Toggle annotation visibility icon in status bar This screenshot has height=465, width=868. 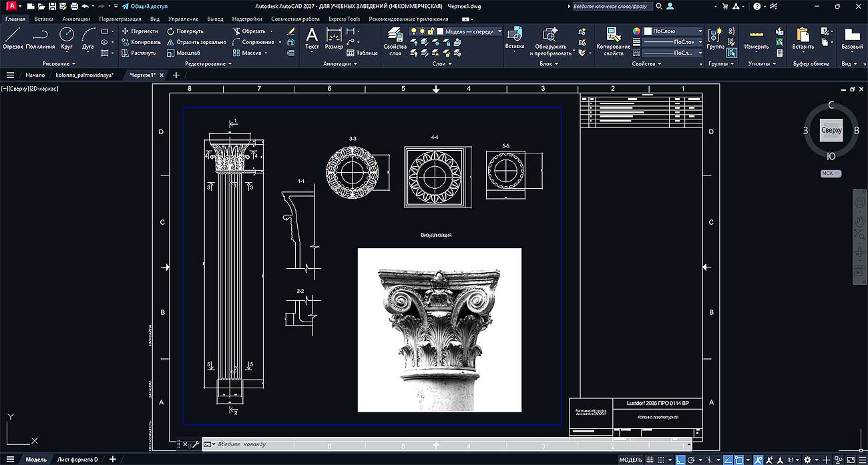coord(757,460)
